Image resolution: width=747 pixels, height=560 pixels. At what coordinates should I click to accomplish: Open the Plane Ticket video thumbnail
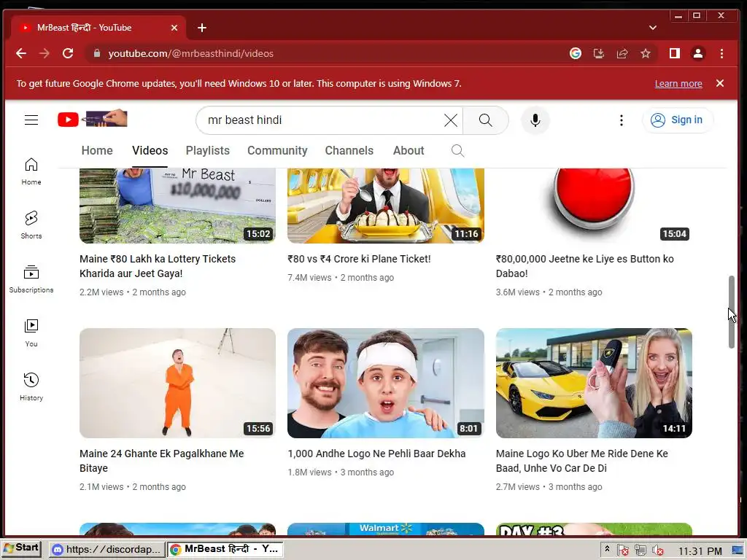coord(385,206)
